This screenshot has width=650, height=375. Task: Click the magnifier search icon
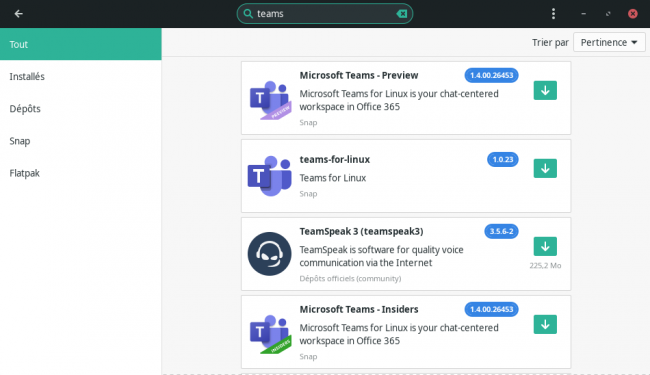click(248, 14)
